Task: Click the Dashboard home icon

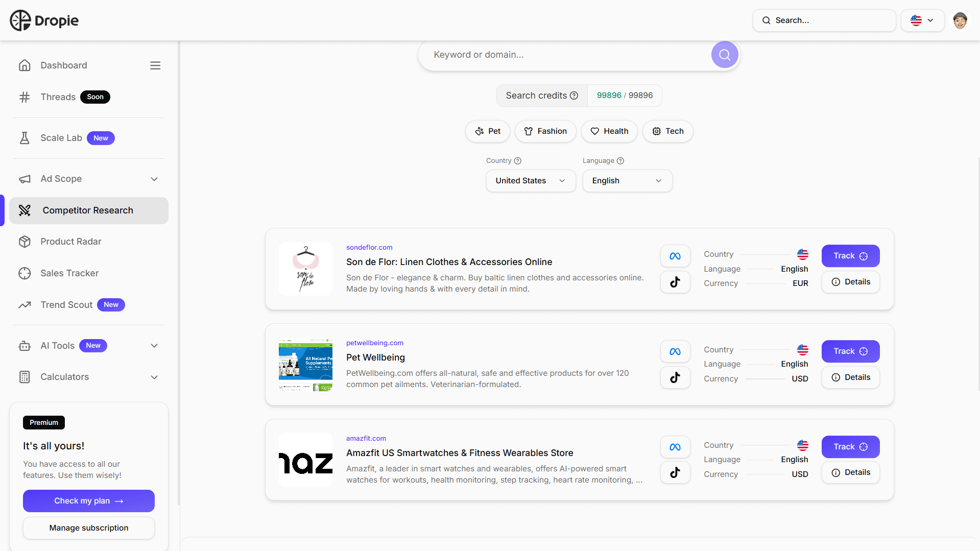Action: [25, 65]
